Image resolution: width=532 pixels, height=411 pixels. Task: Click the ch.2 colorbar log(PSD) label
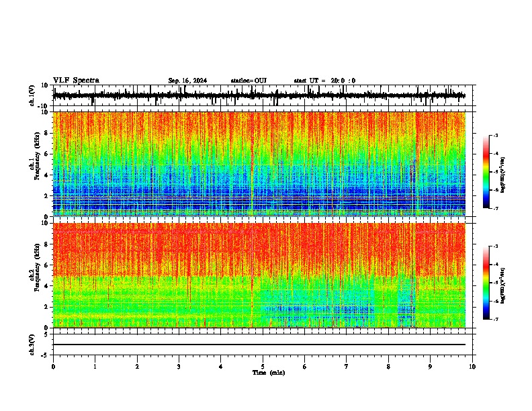click(502, 285)
